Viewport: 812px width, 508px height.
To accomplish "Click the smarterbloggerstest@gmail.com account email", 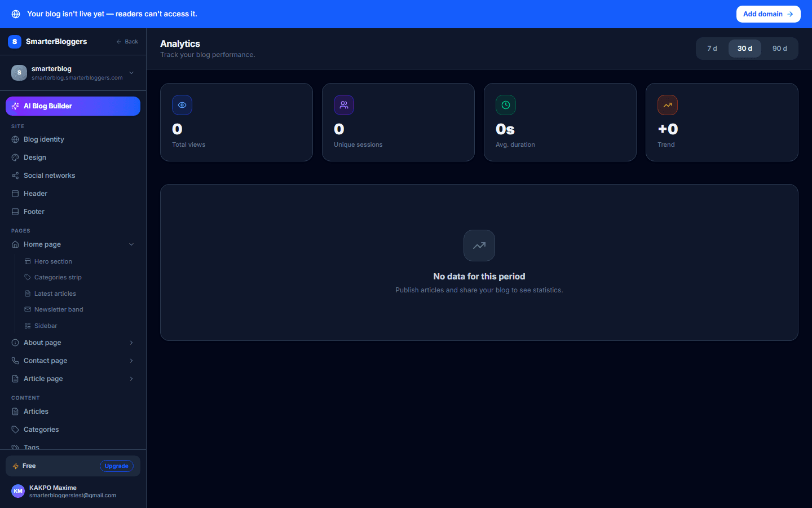I will click(73, 496).
